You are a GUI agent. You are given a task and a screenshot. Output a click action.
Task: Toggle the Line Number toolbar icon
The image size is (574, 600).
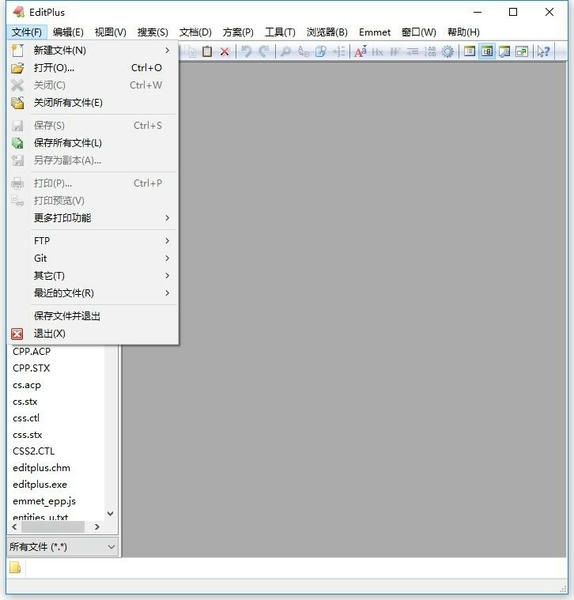(430, 51)
